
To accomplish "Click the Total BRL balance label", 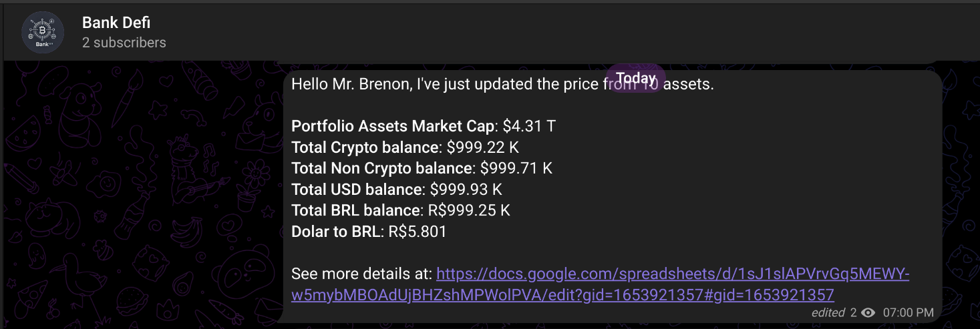I will (357, 210).
